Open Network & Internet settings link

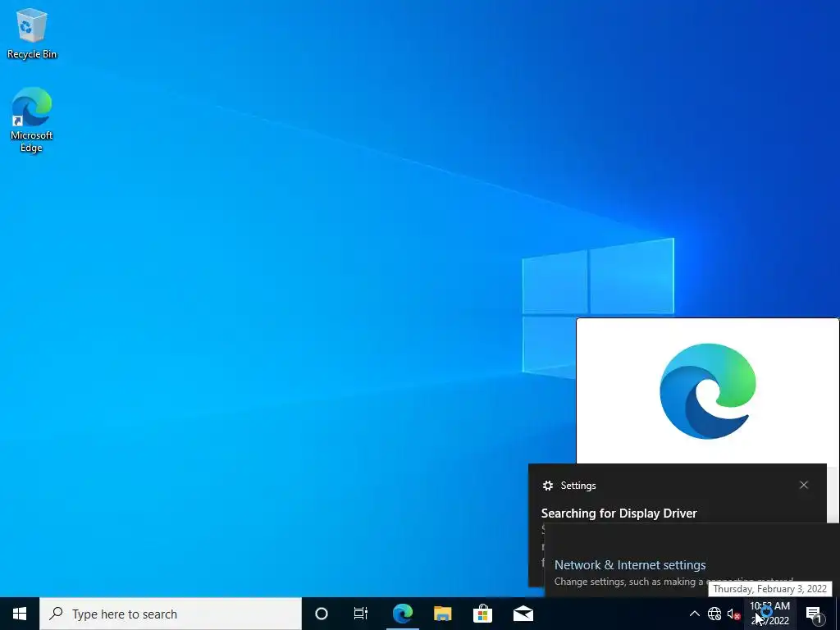630,564
